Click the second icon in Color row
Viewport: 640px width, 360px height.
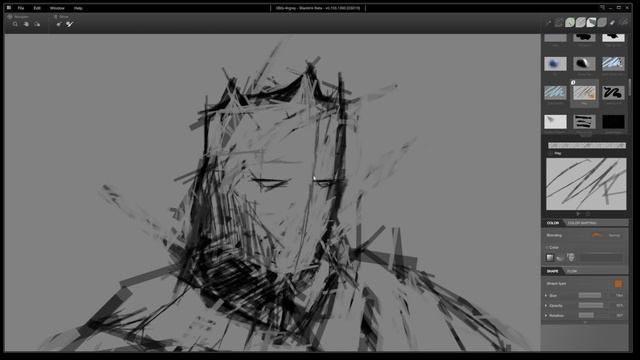[x=560, y=258]
